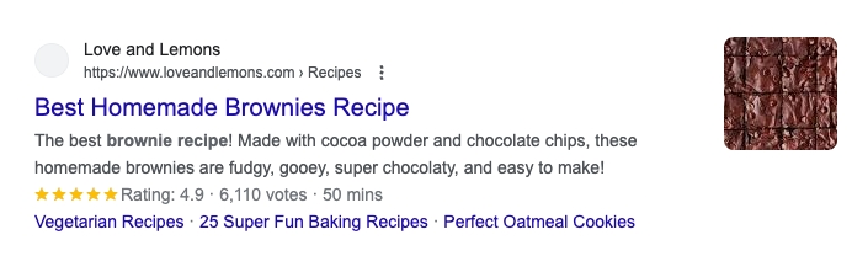Open the Vegetarian Recipes sitelink
The height and width of the screenshot is (256, 868).
109,222
